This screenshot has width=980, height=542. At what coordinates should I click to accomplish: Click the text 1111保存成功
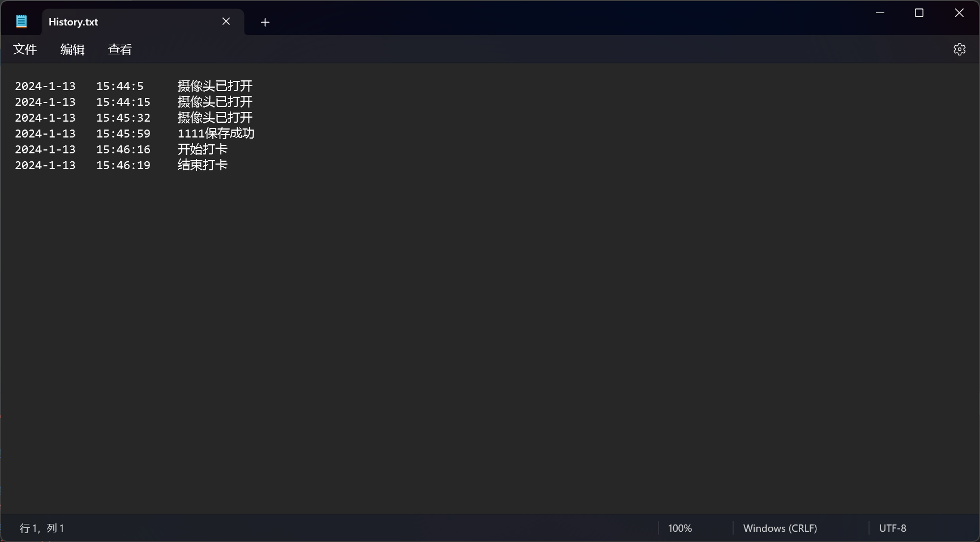(216, 134)
